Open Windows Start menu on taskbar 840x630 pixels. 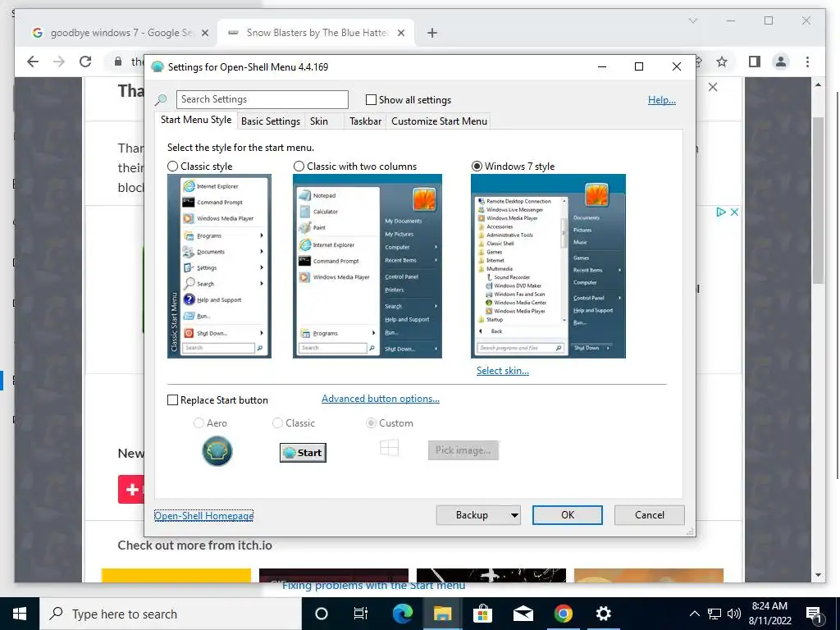click(x=20, y=614)
